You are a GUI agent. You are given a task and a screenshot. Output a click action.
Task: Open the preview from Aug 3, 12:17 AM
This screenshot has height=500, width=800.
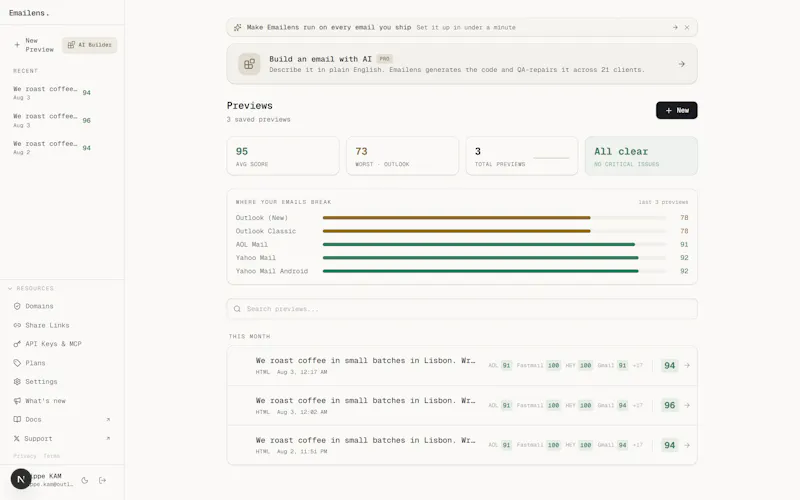coord(462,365)
